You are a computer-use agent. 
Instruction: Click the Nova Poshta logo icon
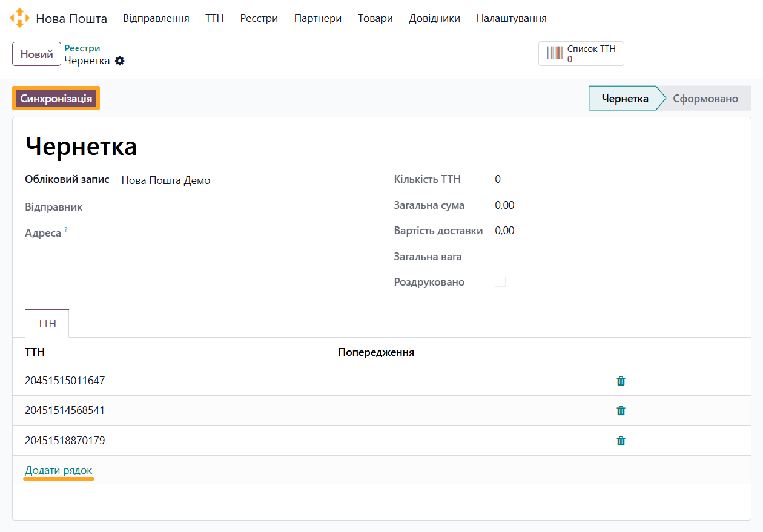point(19,18)
